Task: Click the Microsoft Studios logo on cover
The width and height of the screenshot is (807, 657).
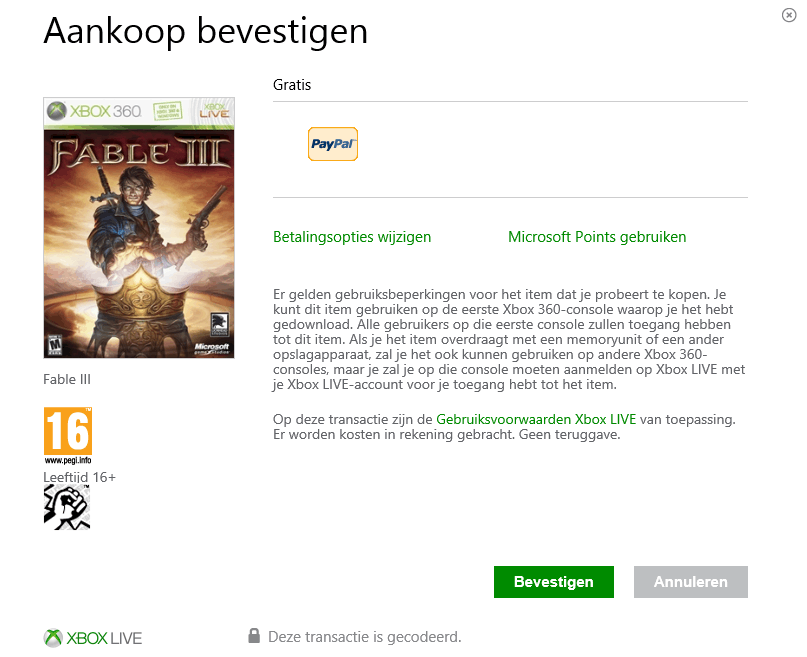Action: [x=212, y=348]
